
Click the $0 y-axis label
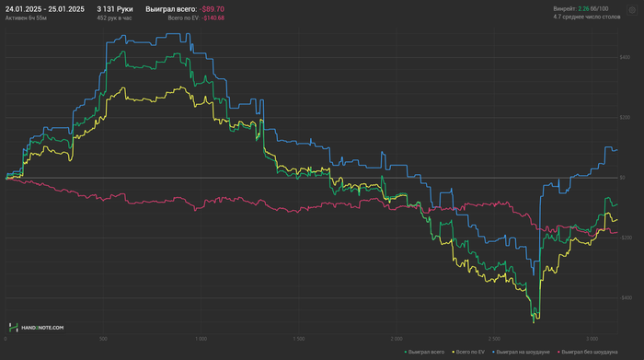click(x=623, y=178)
